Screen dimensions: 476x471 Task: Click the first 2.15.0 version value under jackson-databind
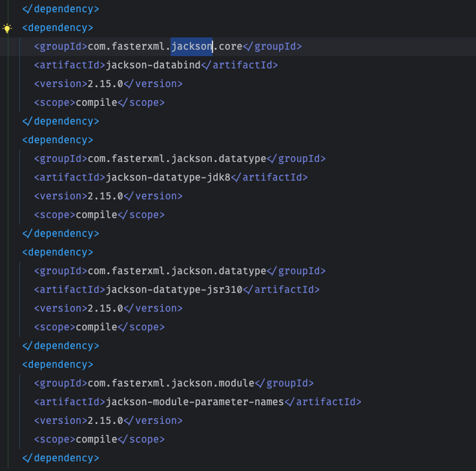click(105, 84)
